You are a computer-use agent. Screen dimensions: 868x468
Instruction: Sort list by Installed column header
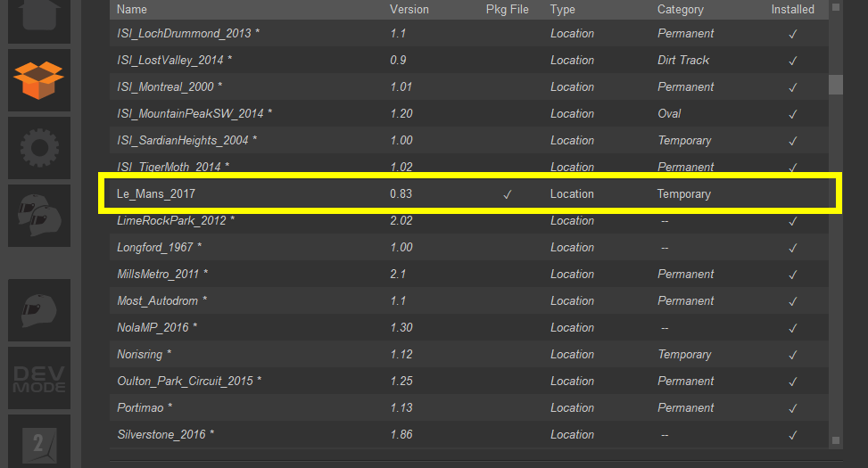point(793,10)
